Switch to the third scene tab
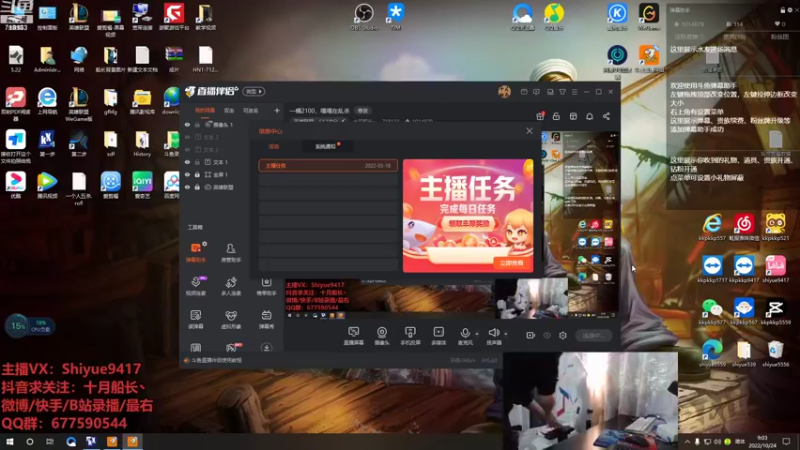Screen dimensions: 800x450 (251, 111)
